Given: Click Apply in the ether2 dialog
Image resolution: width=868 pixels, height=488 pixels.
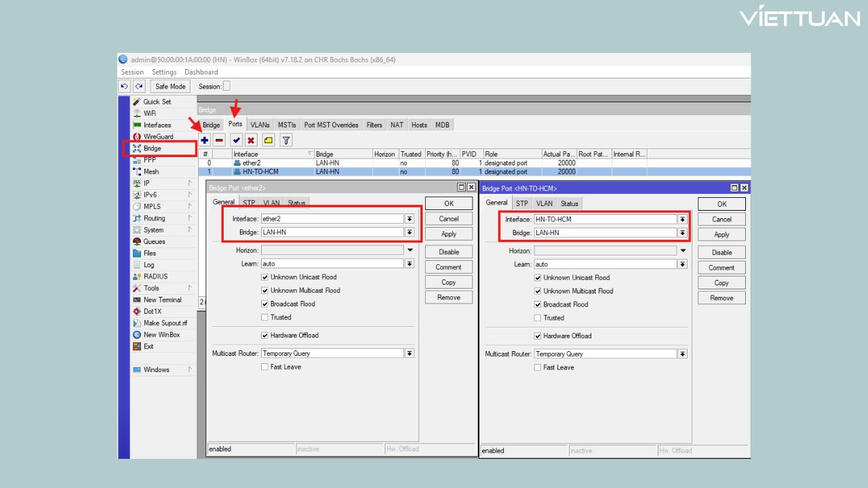Looking at the screenshot, I should tap(449, 234).
